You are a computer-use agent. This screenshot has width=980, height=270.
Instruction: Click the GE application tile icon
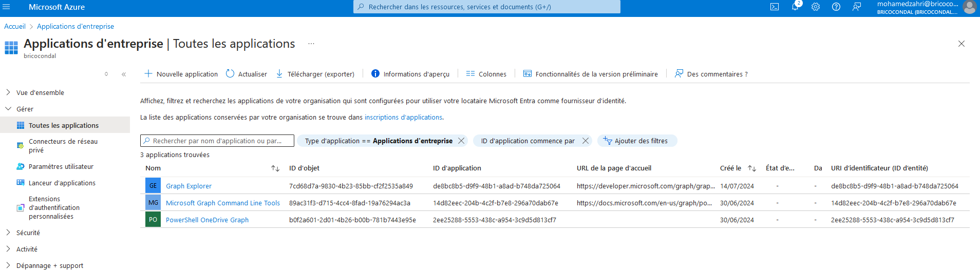[153, 186]
